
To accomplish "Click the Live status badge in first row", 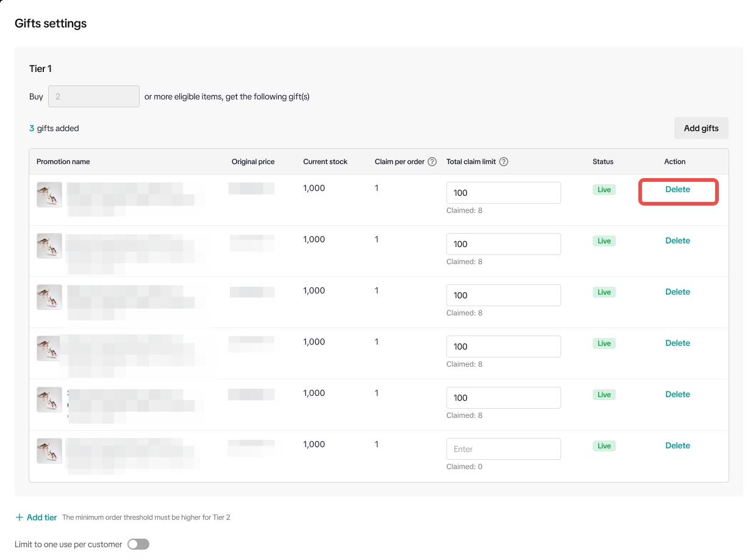I will 604,190.
